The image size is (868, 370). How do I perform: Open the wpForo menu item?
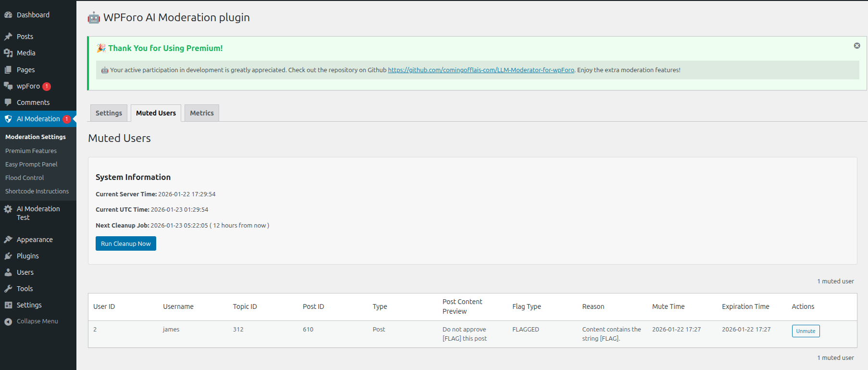(x=38, y=86)
